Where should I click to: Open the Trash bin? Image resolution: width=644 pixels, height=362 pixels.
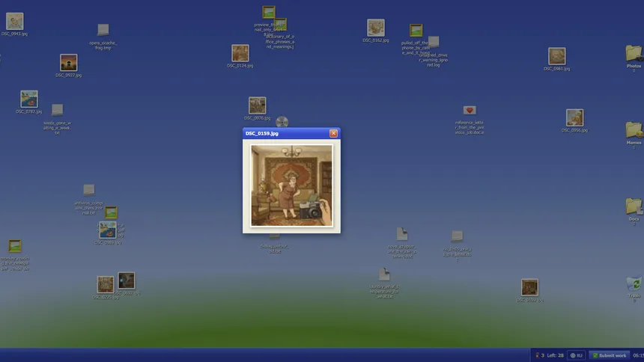(634, 284)
